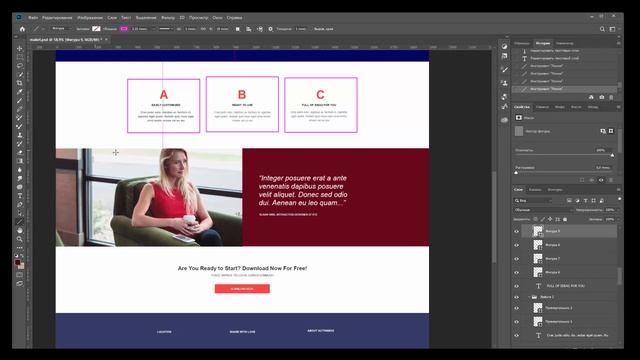Toggle mask visibility eye in Properties panel
Screen dimensions: 640x360
coord(601,180)
